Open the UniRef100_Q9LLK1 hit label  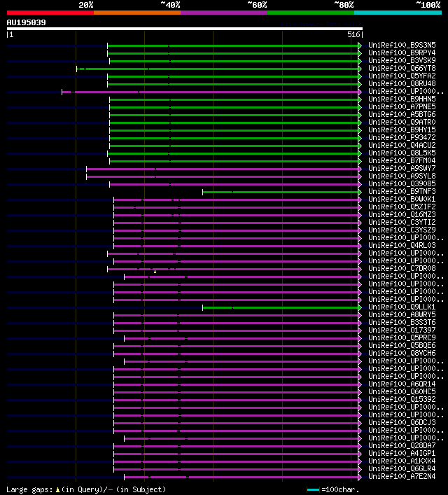(x=402, y=307)
